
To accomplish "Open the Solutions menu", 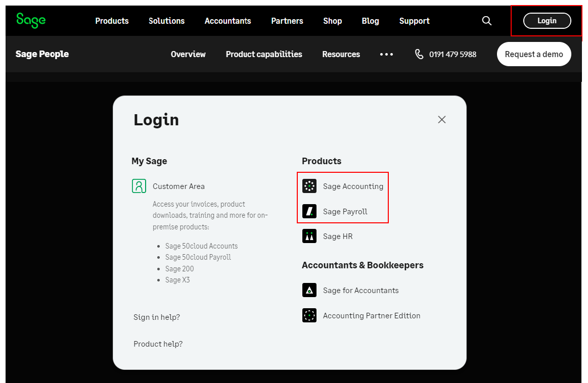I will 166,21.
